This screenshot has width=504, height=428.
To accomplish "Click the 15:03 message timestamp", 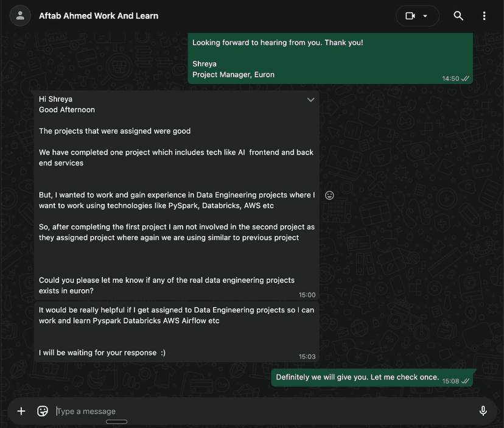I will click(x=307, y=357).
